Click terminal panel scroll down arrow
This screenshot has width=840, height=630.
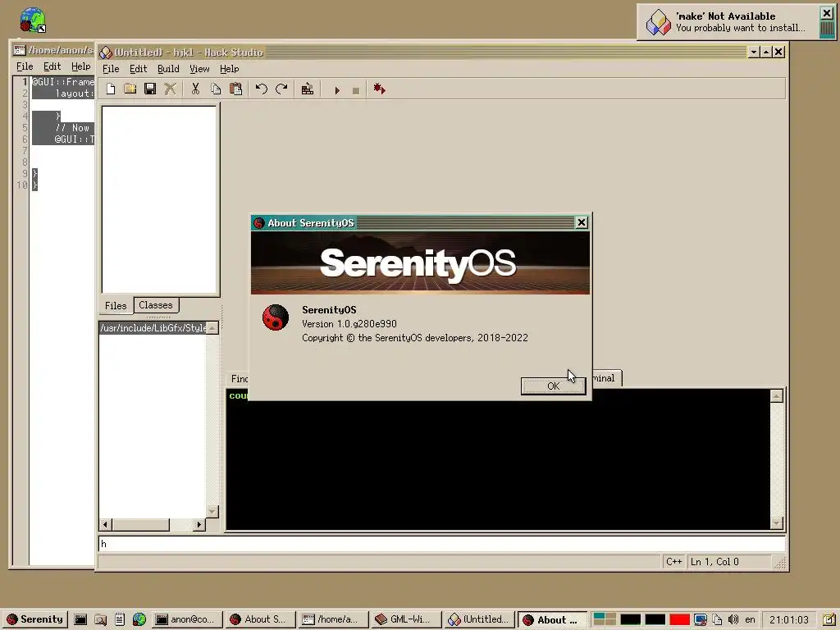tap(777, 523)
